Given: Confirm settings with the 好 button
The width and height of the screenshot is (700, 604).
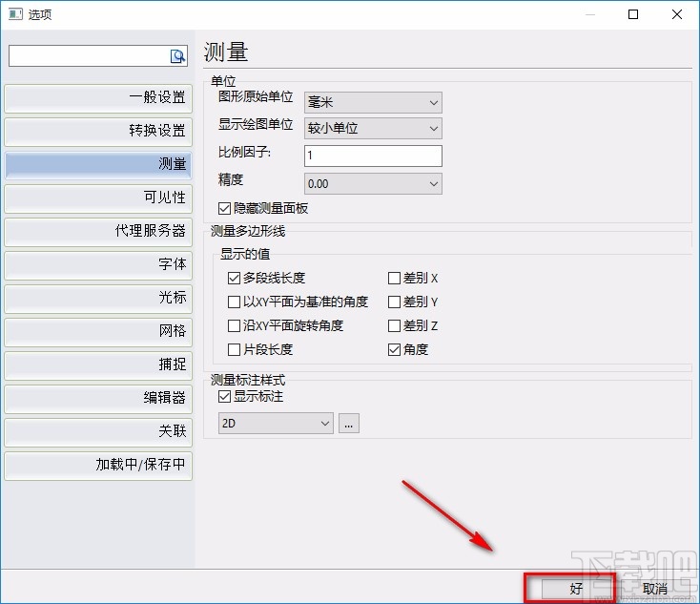Looking at the screenshot, I should 576,589.
